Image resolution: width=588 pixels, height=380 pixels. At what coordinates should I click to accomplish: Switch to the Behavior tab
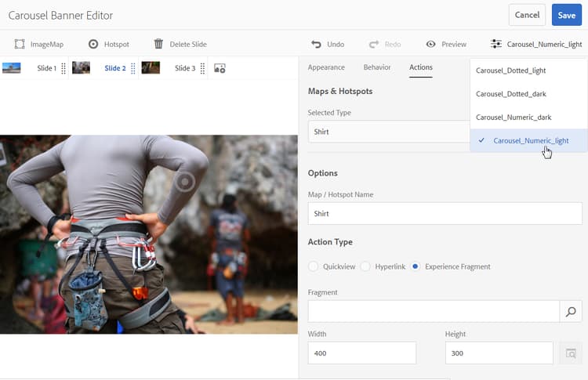(x=377, y=67)
